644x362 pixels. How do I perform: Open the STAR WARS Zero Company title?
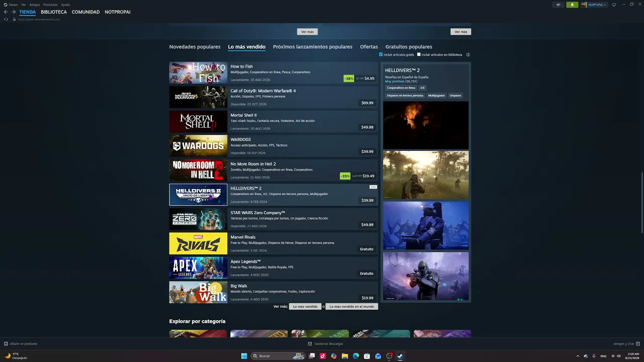(x=258, y=213)
